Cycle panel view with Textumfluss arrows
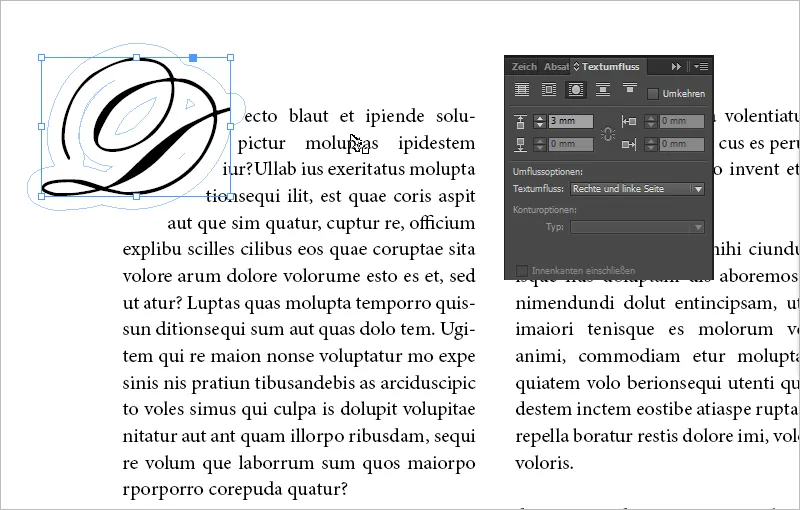Screen dimensions: 800x510 tap(577, 67)
